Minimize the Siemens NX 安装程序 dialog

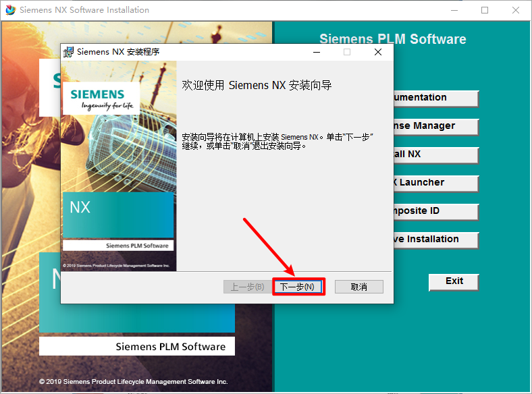click(317, 52)
